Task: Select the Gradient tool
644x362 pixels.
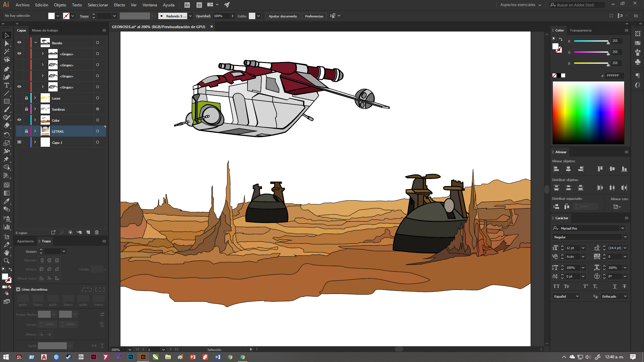Action: pos(6,193)
